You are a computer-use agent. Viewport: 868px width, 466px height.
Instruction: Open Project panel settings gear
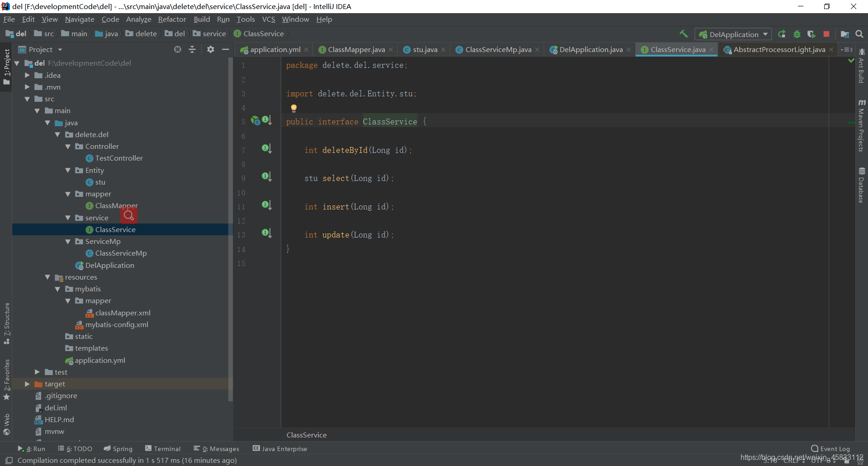pyautogui.click(x=211, y=49)
